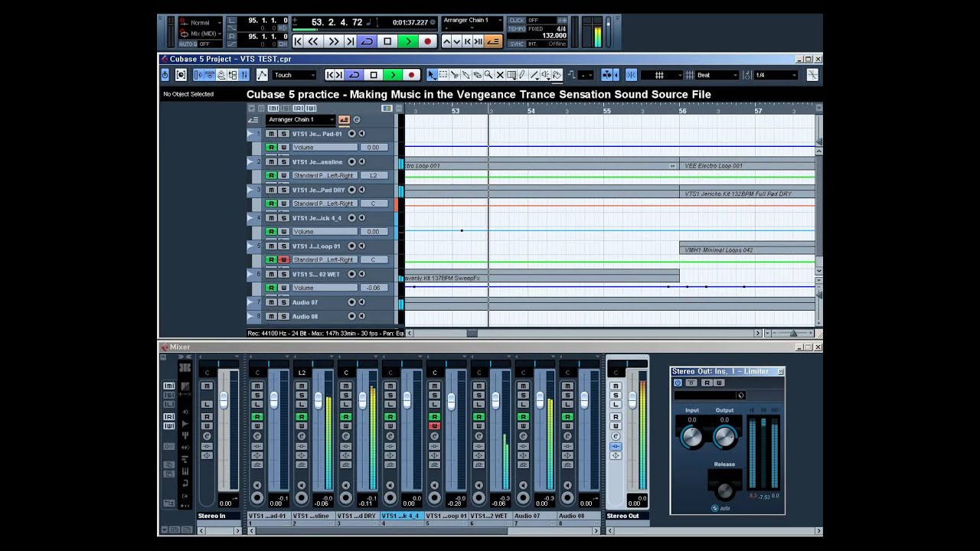Solo the VTS1 Je...assline track
Screen dimensions: 980x551
pos(283,162)
